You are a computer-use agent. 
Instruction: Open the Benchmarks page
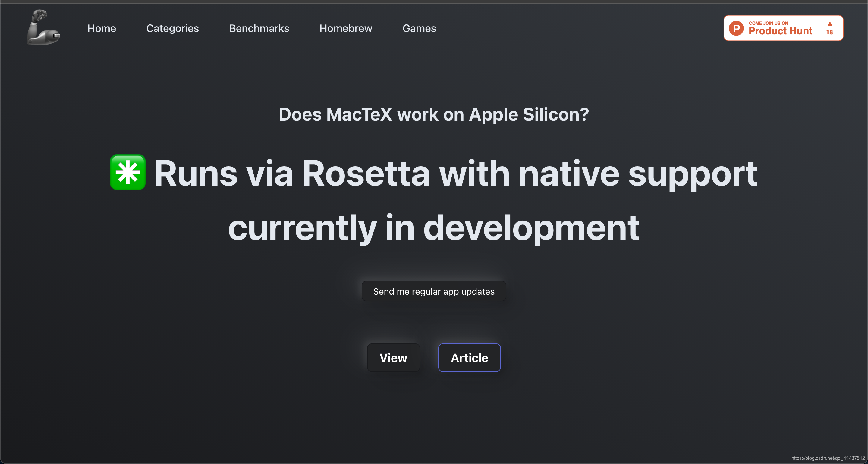pos(259,28)
